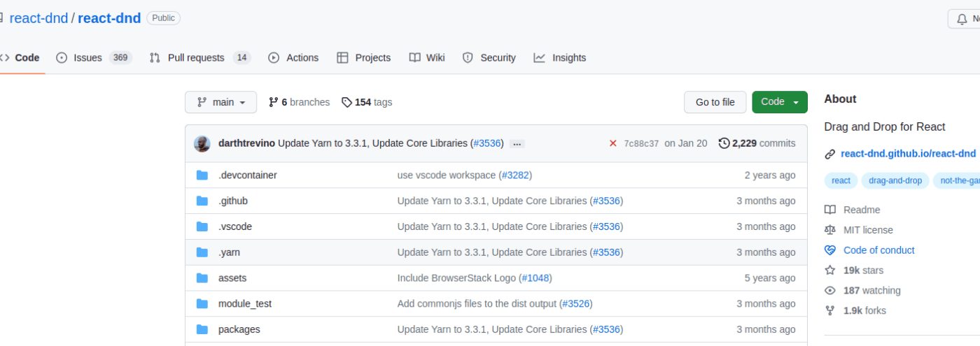Click folder icon beside assets

point(202,278)
